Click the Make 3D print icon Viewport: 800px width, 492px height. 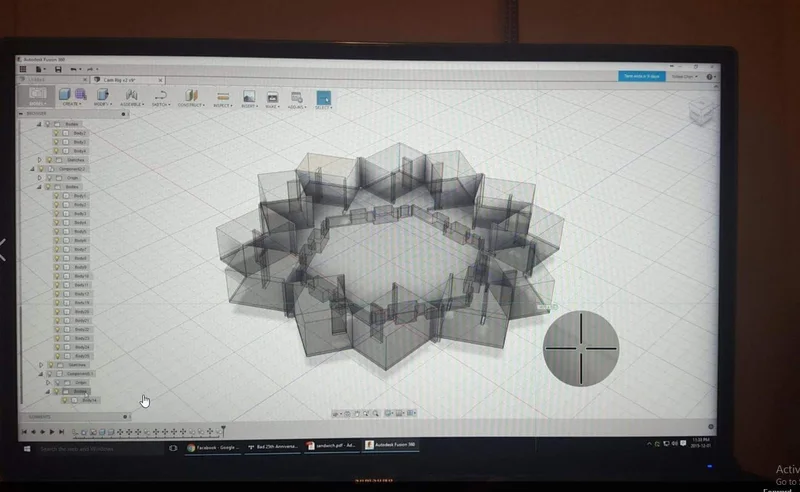[x=272, y=97]
